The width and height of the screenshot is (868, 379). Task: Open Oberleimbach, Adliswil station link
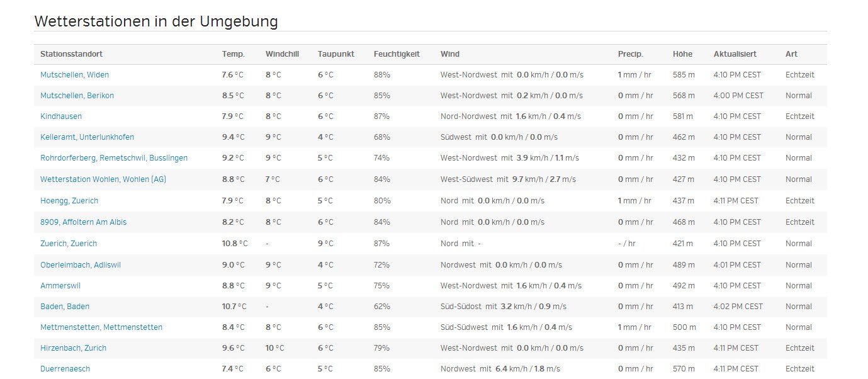coord(81,265)
